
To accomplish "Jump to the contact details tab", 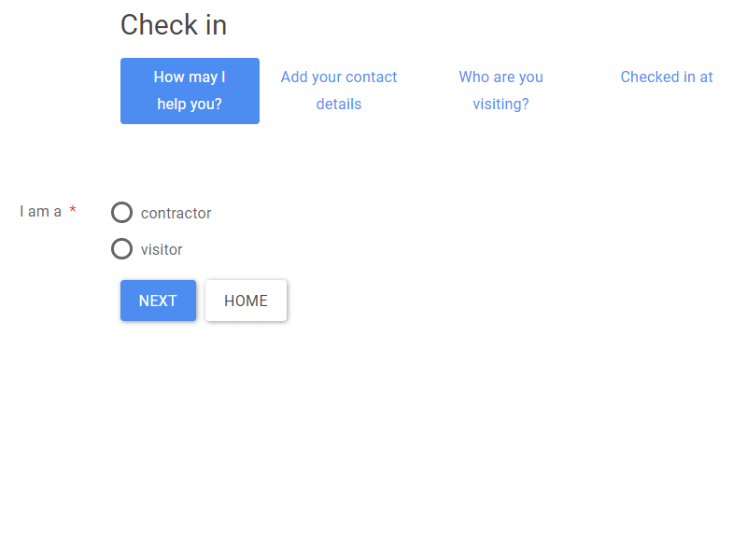I will 339,91.
